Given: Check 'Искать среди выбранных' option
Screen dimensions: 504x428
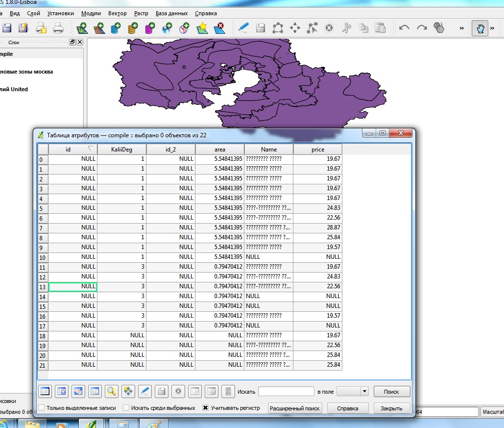Looking at the screenshot, I should click(x=126, y=408).
